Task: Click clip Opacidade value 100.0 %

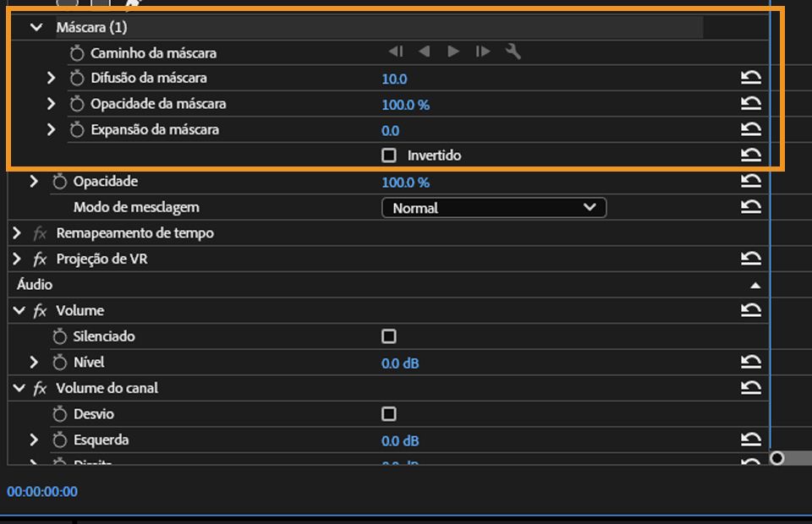Action: pos(405,183)
